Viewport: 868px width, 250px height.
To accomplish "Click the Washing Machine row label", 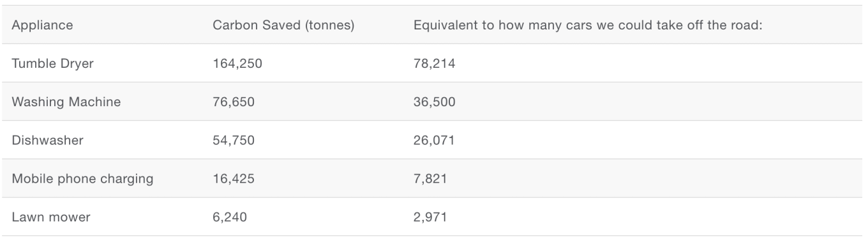I will pyautogui.click(x=66, y=102).
